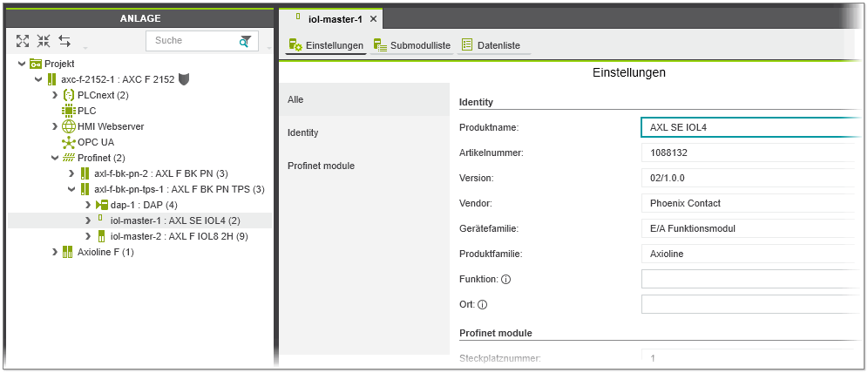The image size is (868, 373).
Task: Click the expand all tree nodes icon
Action: tap(24, 41)
